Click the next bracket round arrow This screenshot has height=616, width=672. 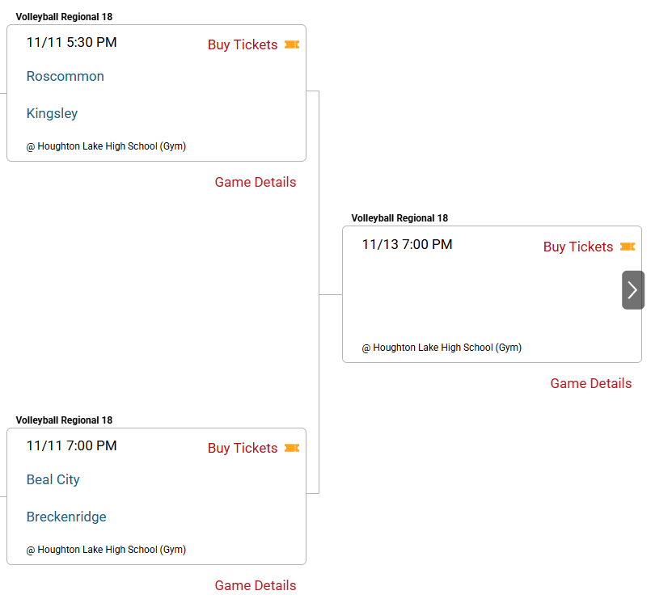(x=632, y=290)
